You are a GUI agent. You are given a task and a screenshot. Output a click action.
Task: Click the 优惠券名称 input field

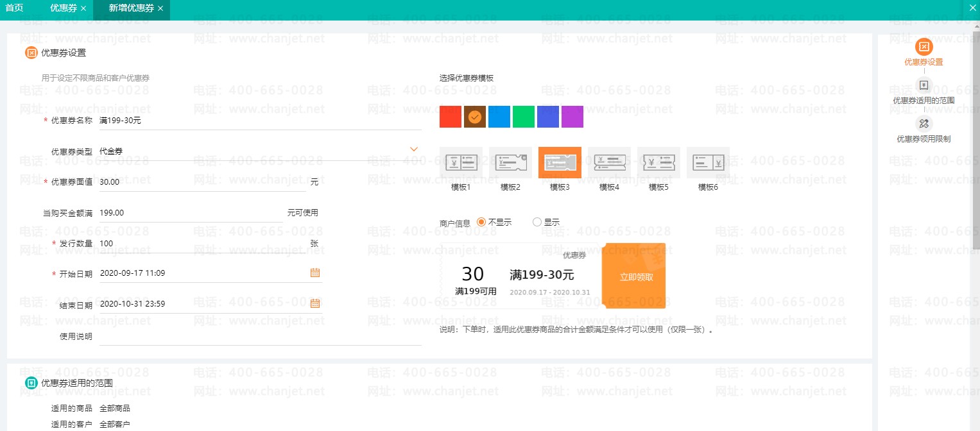(260, 120)
